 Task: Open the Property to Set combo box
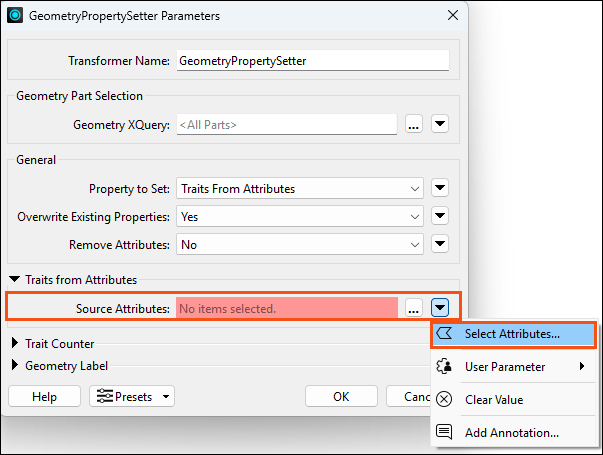pyautogui.click(x=300, y=188)
